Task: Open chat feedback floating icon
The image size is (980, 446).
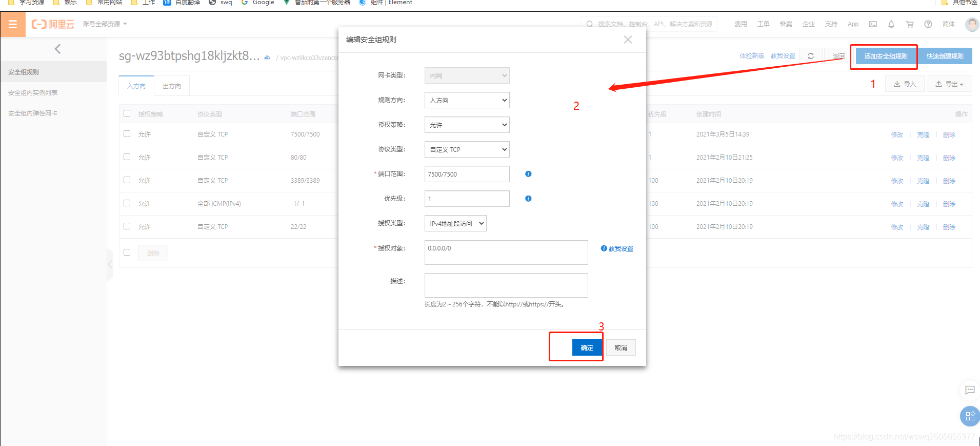Action: tap(970, 390)
